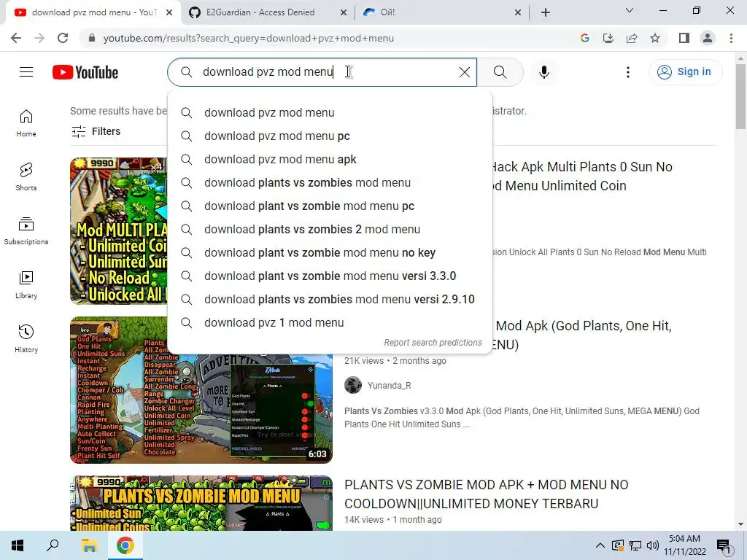Open Home in the sidebar
This screenshot has width=747, height=560.
[x=26, y=123]
